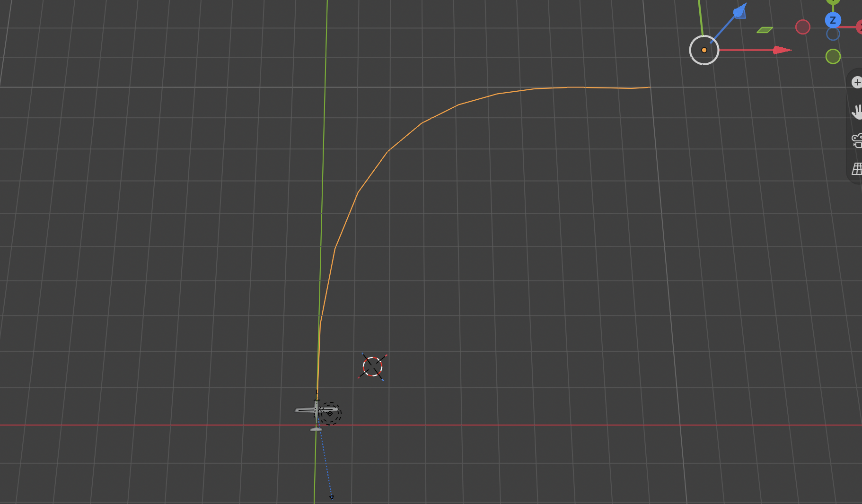
Task: Click the negative Y green circle on gizmo
Action: (833, 56)
